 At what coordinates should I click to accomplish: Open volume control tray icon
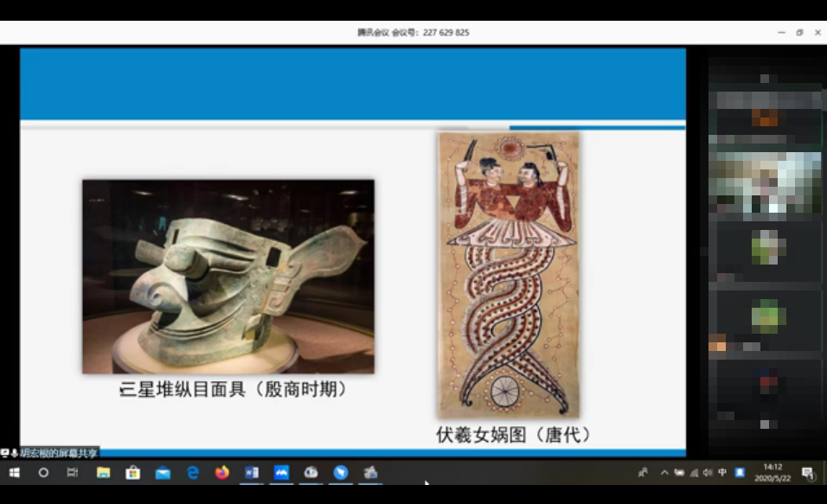(708, 472)
